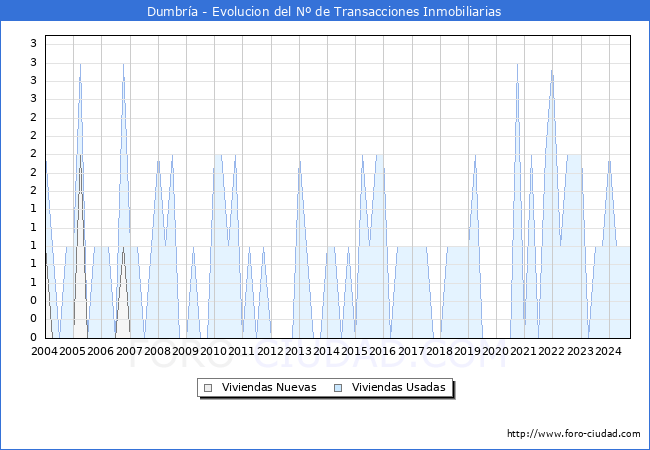Screen dimensions: 650x450
Task: Click the 2005 x-axis label
Action: tap(72, 351)
